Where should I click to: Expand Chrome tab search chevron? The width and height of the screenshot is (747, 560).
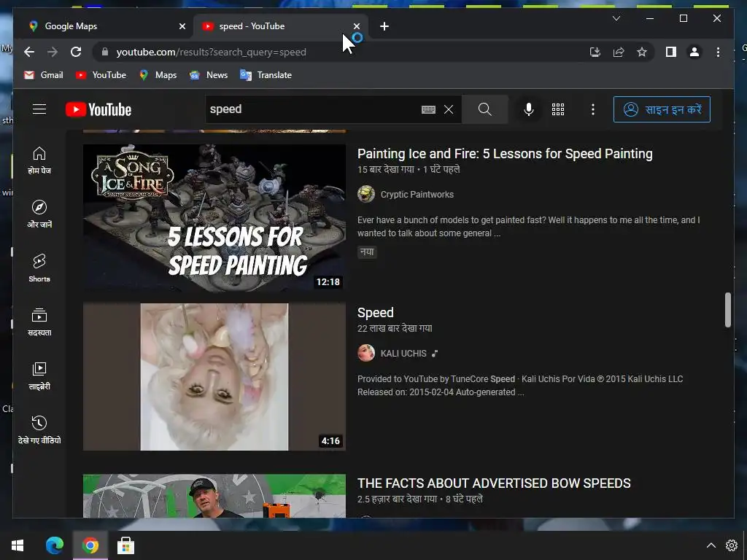(616, 18)
